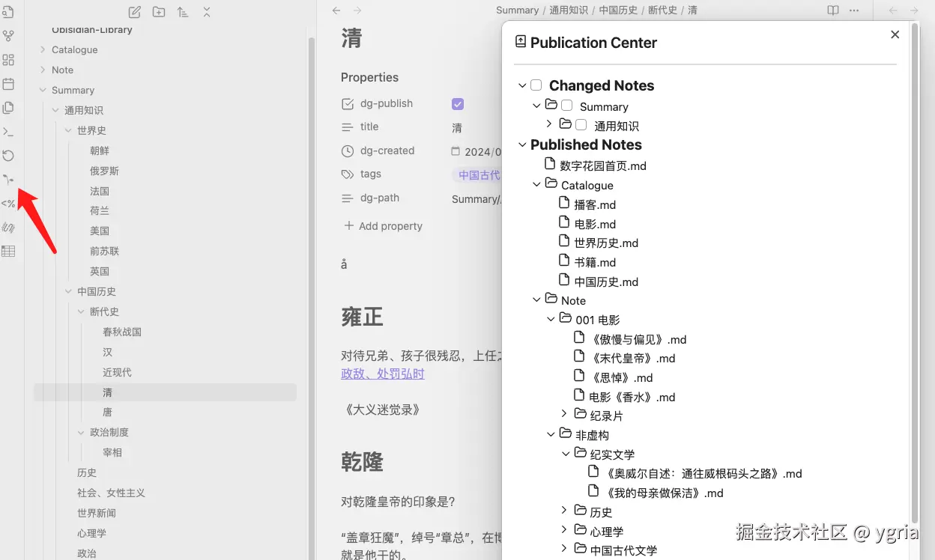Create a new folder in file explorer
935x560 pixels.
[x=159, y=11]
